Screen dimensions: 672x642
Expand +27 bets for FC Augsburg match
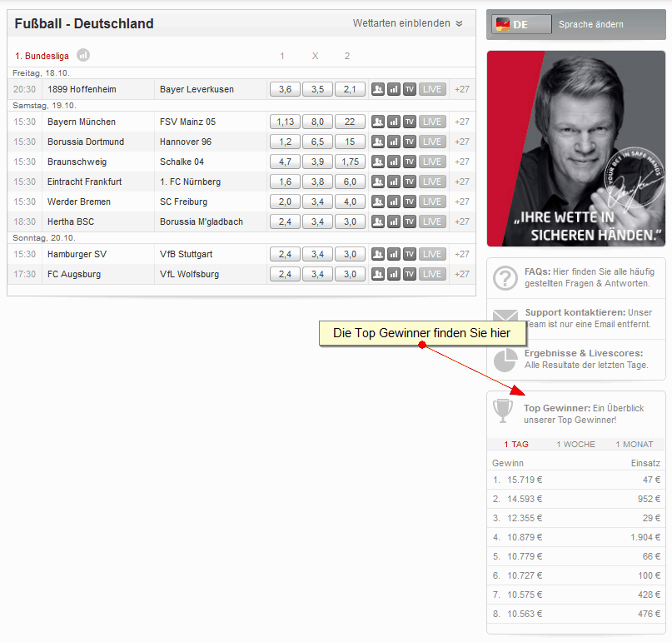462,274
